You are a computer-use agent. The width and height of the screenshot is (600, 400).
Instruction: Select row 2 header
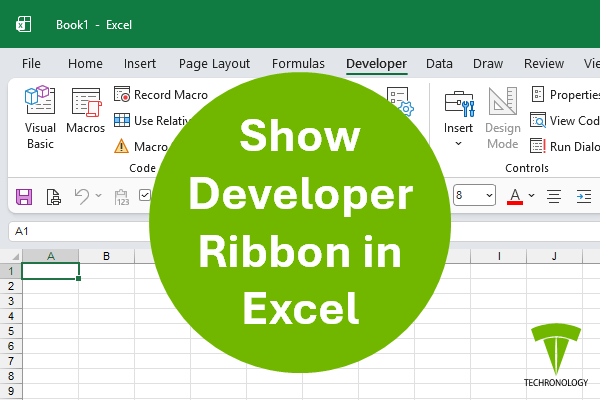click(x=11, y=286)
